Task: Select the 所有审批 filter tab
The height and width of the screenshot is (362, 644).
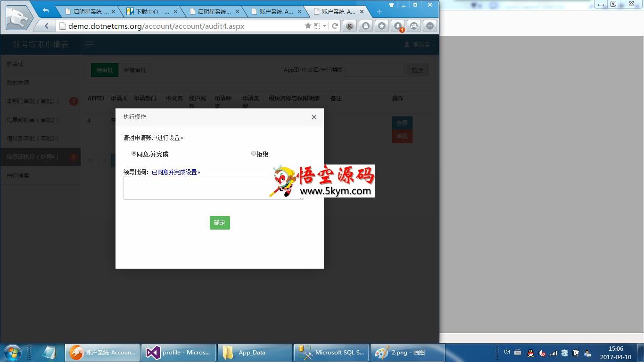Action: [x=135, y=70]
